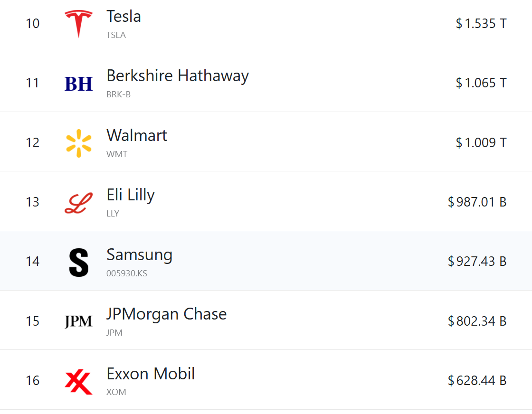Open Exxon Mobil company name link
532x414 pixels.
pyautogui.click(x=151, y=374)
